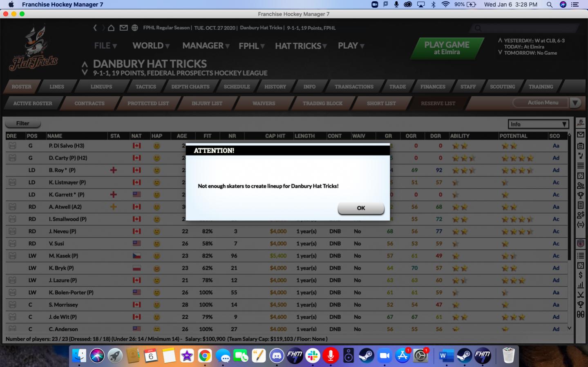Expand the Action Menu dropdown arrow
The image size is (588, 367).
pos(575,103)
